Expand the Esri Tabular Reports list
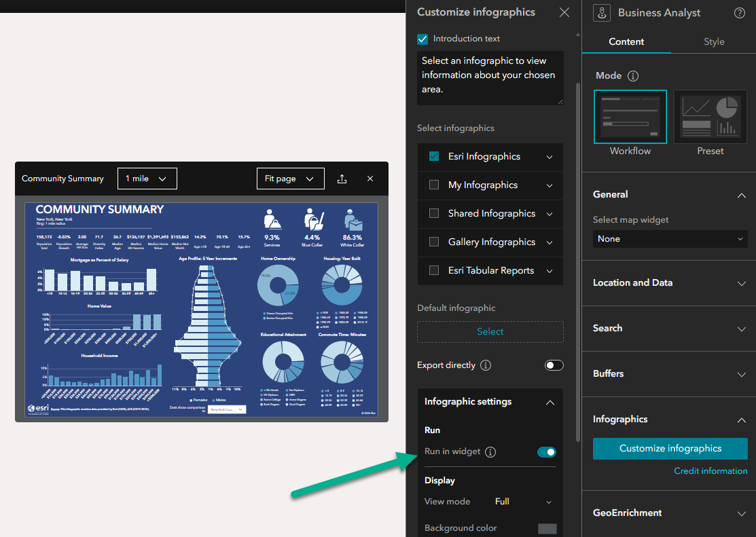Viewport: 756px width, 537px height. [550, 271]
